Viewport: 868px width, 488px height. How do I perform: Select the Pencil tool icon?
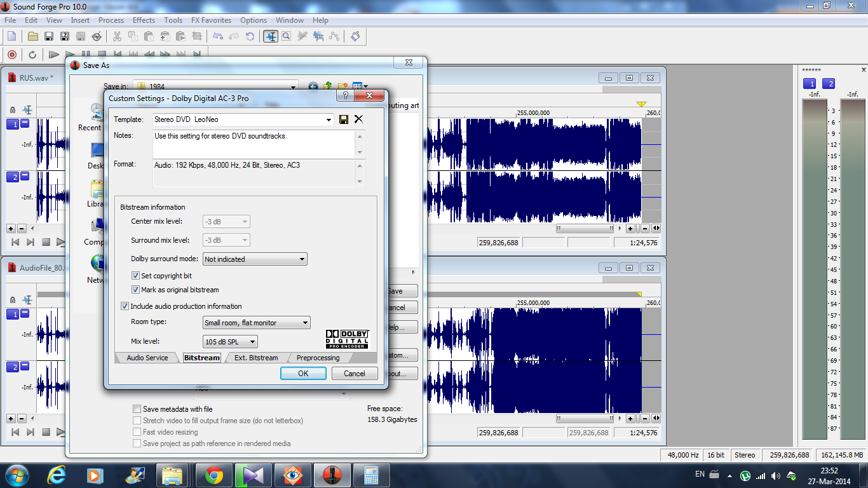(302, 36)
